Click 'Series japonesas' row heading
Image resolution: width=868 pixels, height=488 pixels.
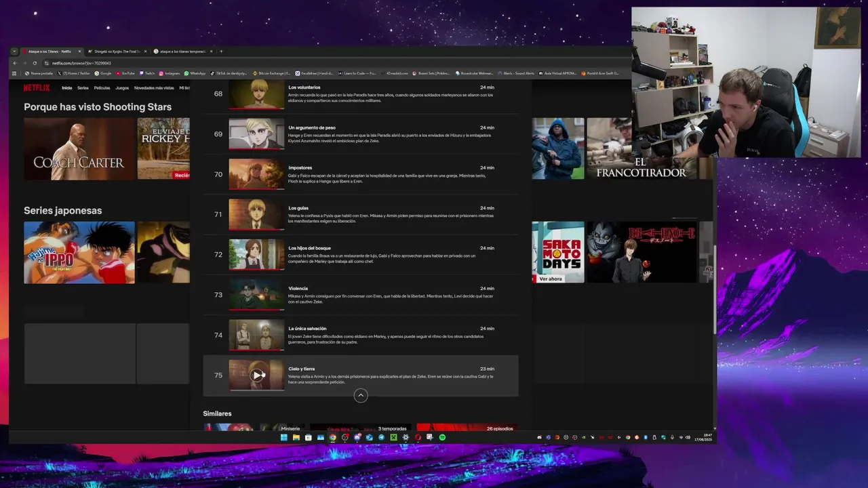click(x=62, y=211)
